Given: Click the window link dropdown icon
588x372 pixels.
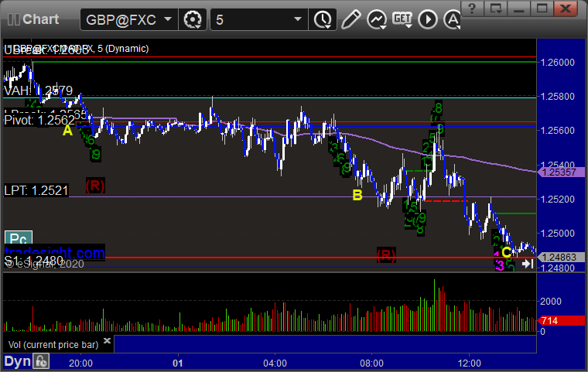Looking at the screenshot, I should pos(496,9).
